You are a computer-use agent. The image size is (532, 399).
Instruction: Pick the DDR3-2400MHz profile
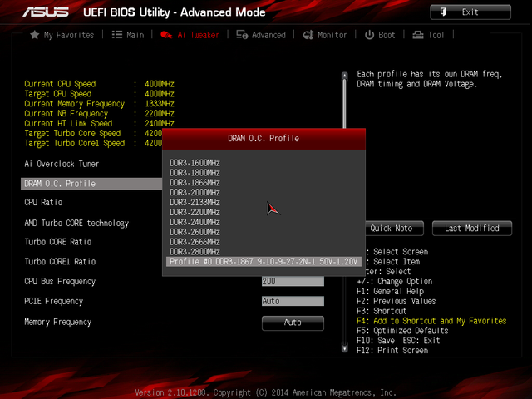[195, 222]
